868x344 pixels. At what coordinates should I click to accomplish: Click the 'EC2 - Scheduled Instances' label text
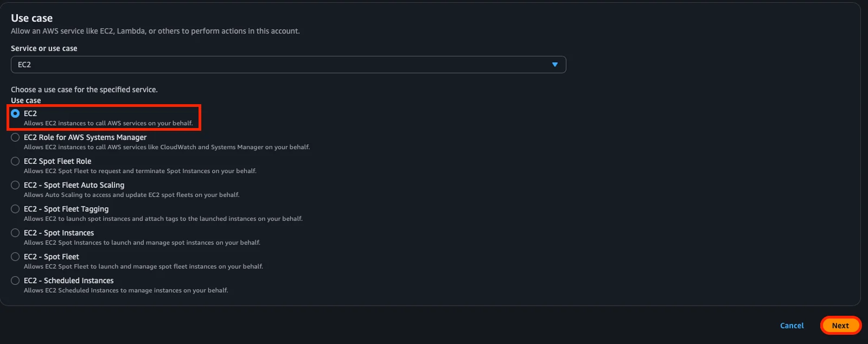69,281
